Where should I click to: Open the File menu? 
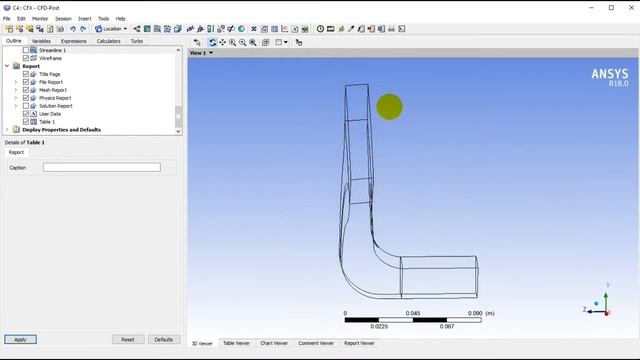pos(7,19)
